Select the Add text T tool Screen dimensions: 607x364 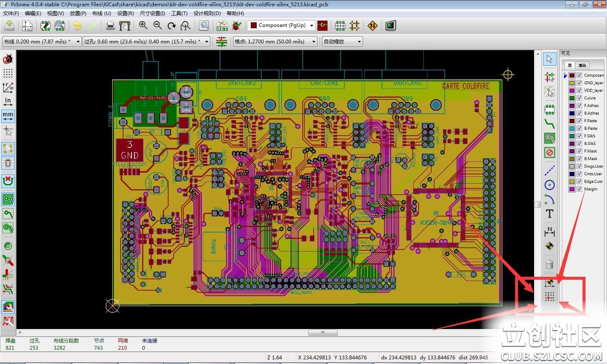click(x=549, y=214)
